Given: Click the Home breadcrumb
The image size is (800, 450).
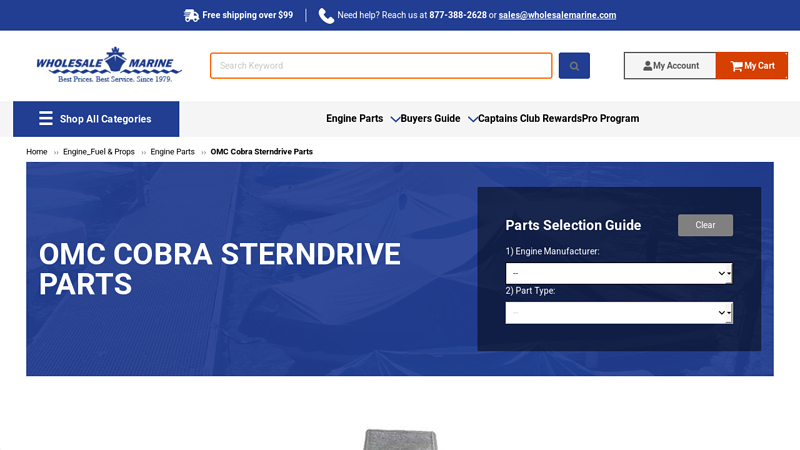Looking at the screenshot, I should pos(37,152).
